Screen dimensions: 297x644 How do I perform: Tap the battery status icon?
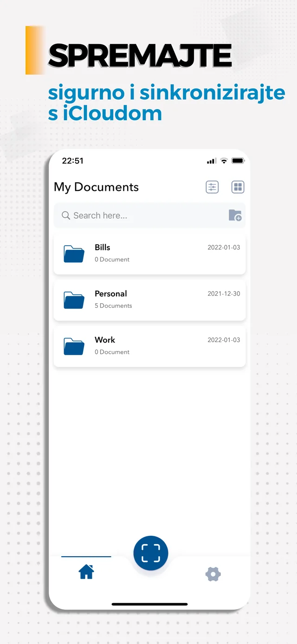tap(238, 161)
